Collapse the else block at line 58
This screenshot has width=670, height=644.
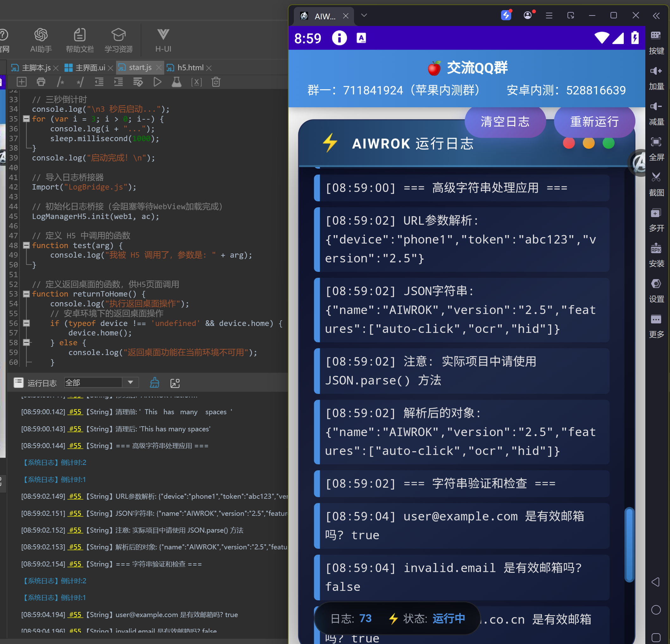coord(26,342)
